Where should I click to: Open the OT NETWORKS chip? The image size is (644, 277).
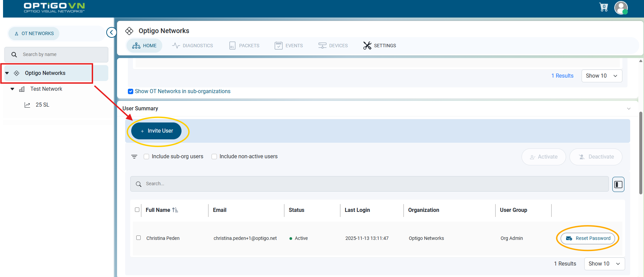pos(34,34)
